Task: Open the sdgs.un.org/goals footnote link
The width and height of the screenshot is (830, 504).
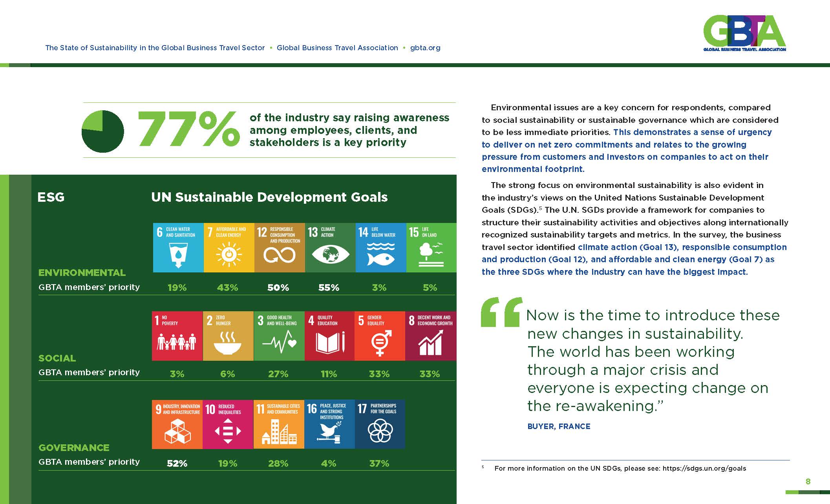Action: [704, 468]
